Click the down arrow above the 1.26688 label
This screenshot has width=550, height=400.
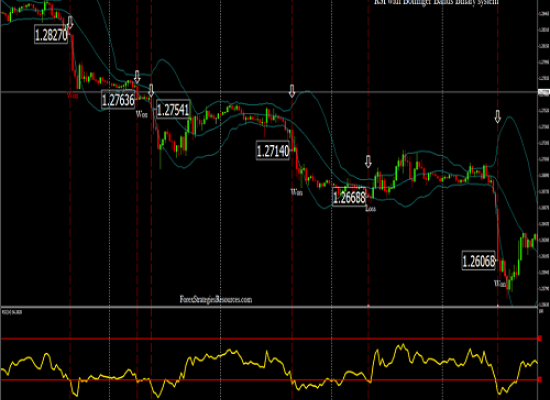[x=368, y=162]
